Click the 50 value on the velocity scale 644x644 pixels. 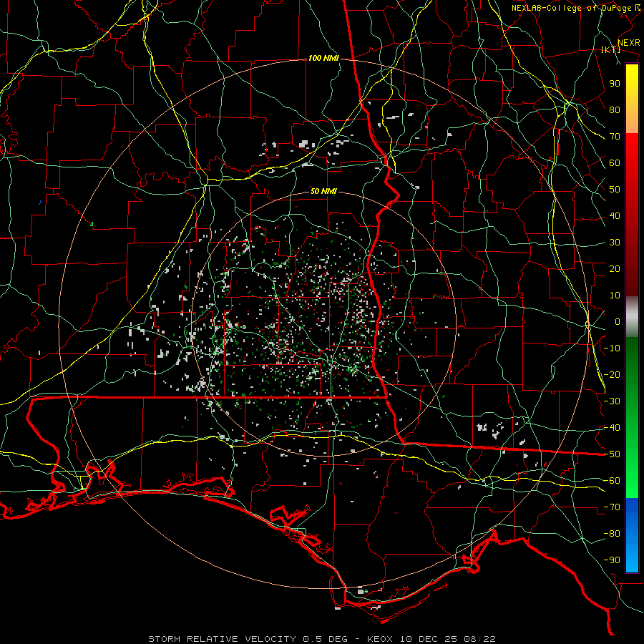coord(615,190)
